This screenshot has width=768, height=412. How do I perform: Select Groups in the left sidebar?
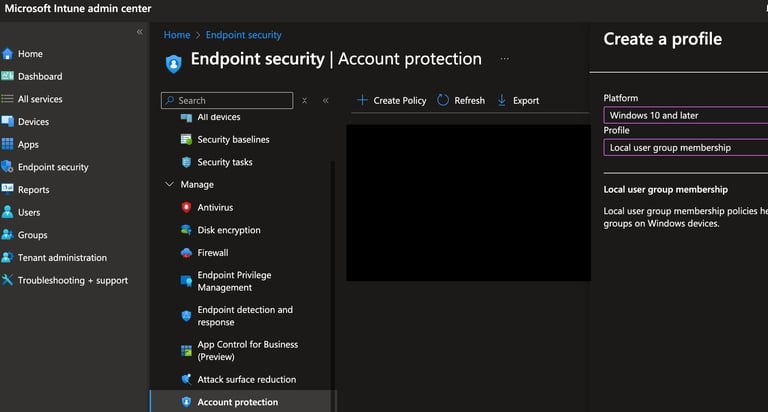(32, 235)
